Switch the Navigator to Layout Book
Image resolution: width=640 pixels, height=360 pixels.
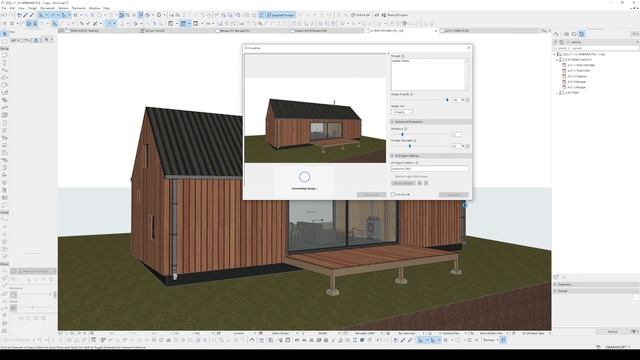tap(574, 34)
